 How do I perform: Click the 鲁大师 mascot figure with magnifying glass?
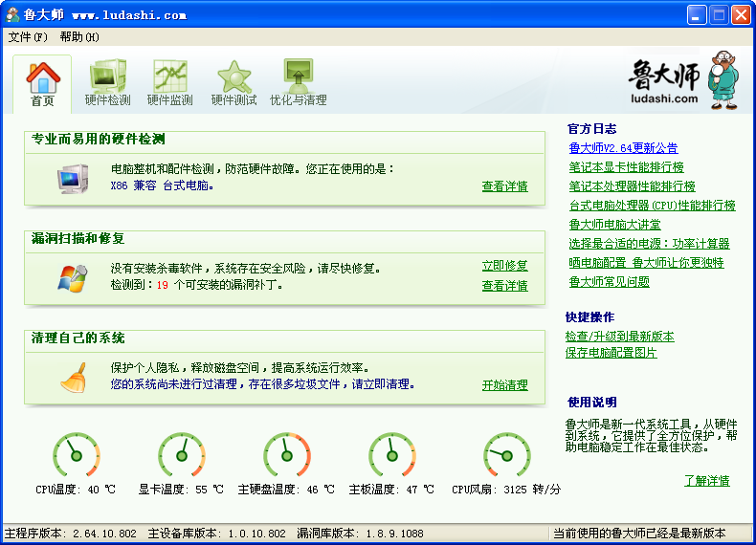pyautogui.click(x=723, y=80)
